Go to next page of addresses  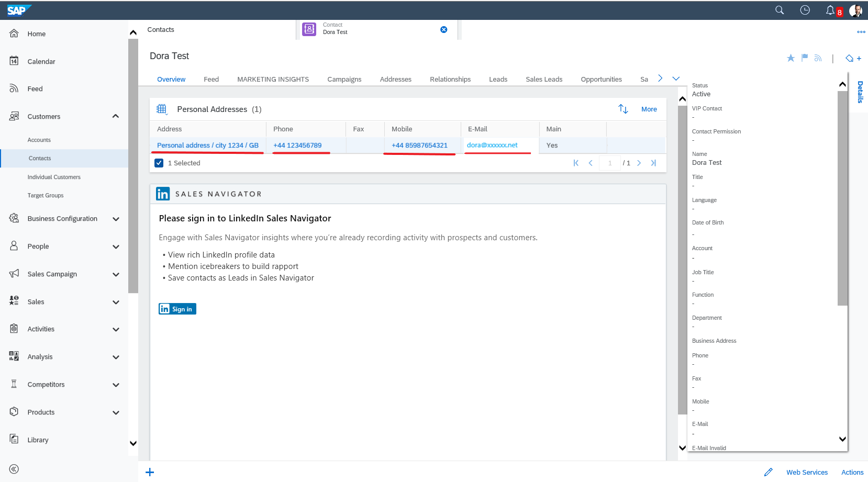click(639, 163)
